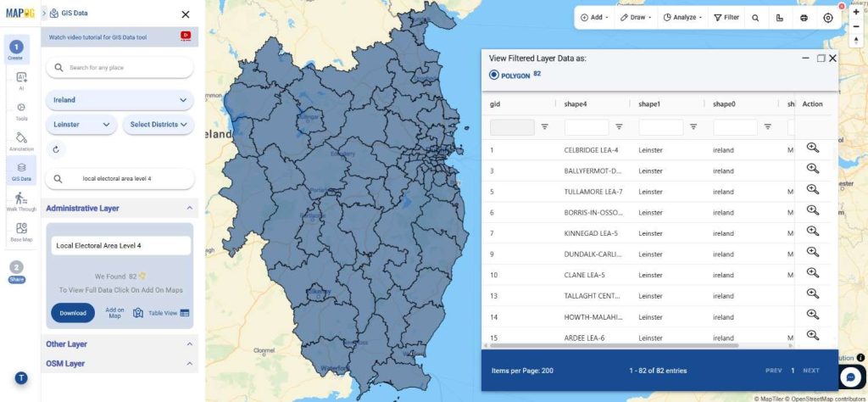
Task: Open filter options for gid column
Action: pos(545,127)
